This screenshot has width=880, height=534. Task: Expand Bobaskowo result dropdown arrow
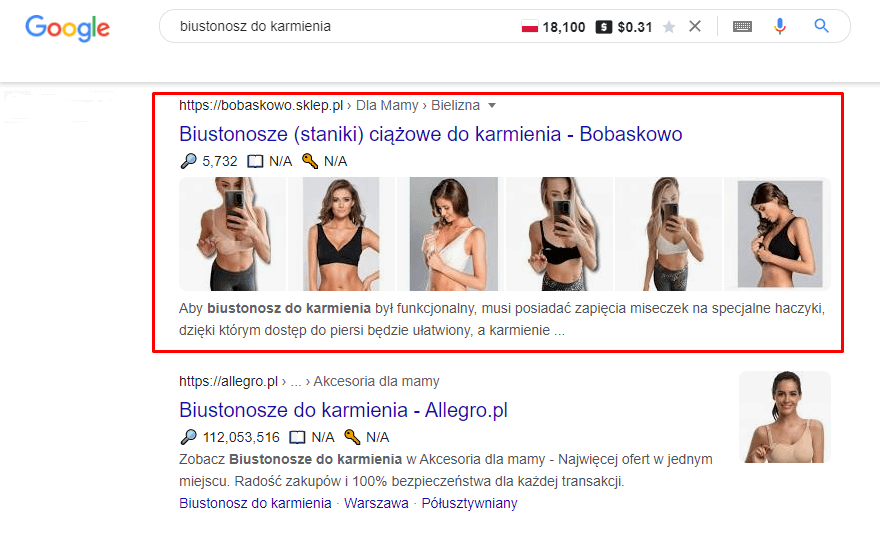(492, 106)
